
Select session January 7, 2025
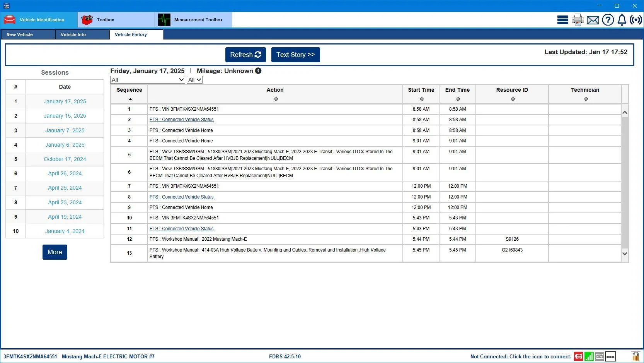click(65, 130)
